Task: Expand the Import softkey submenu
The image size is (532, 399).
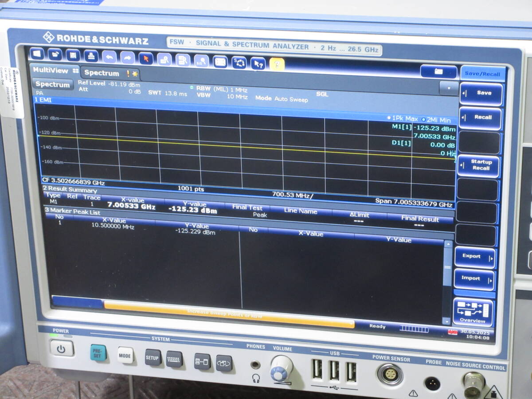Action: [x=474, y=279]
